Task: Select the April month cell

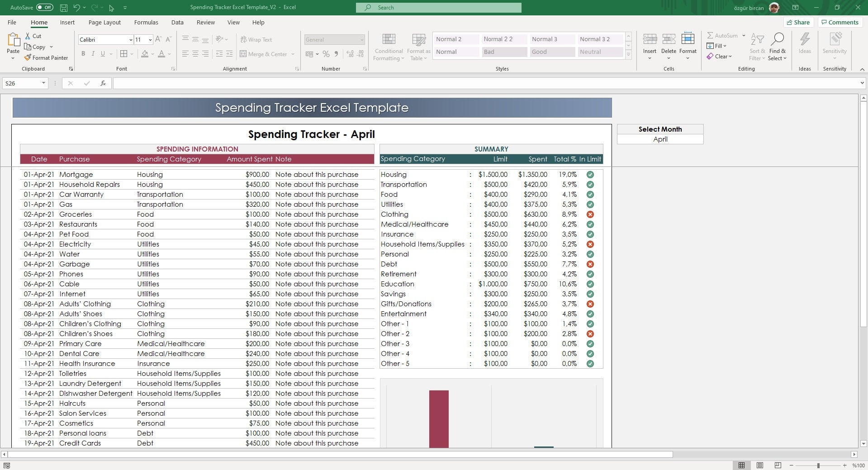Action: pos(659,139)
